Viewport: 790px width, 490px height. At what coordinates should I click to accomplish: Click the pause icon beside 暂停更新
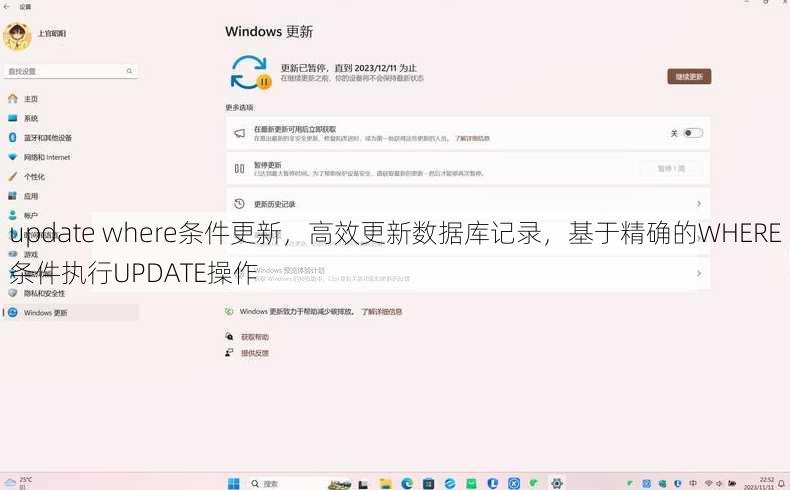(239, 168)
